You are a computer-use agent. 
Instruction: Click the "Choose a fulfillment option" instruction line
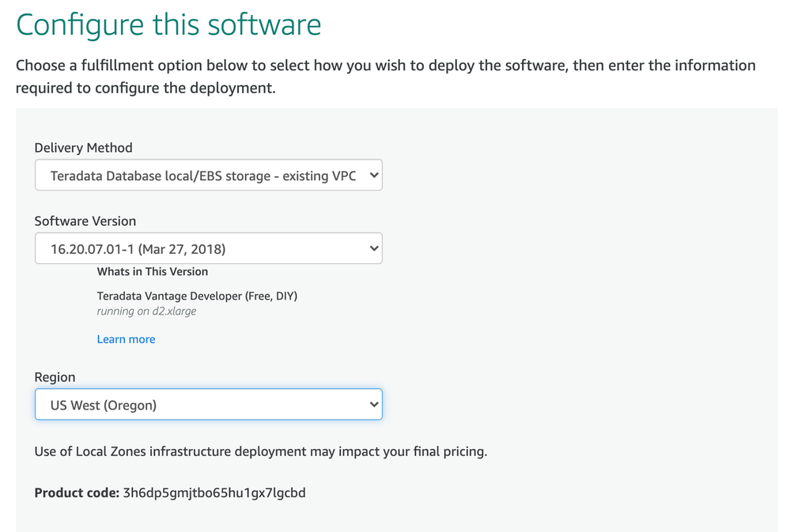pos(385,66)
